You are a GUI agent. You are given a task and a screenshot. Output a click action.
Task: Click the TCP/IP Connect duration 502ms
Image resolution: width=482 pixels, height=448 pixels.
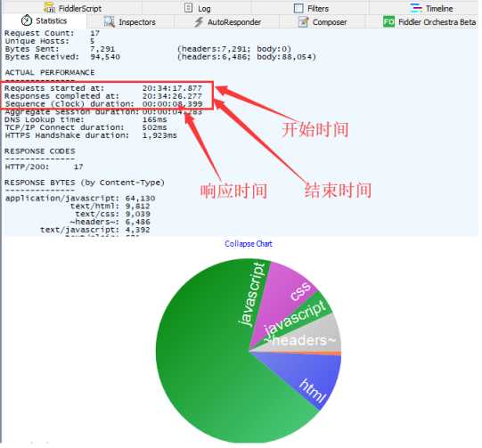[154, 127]
